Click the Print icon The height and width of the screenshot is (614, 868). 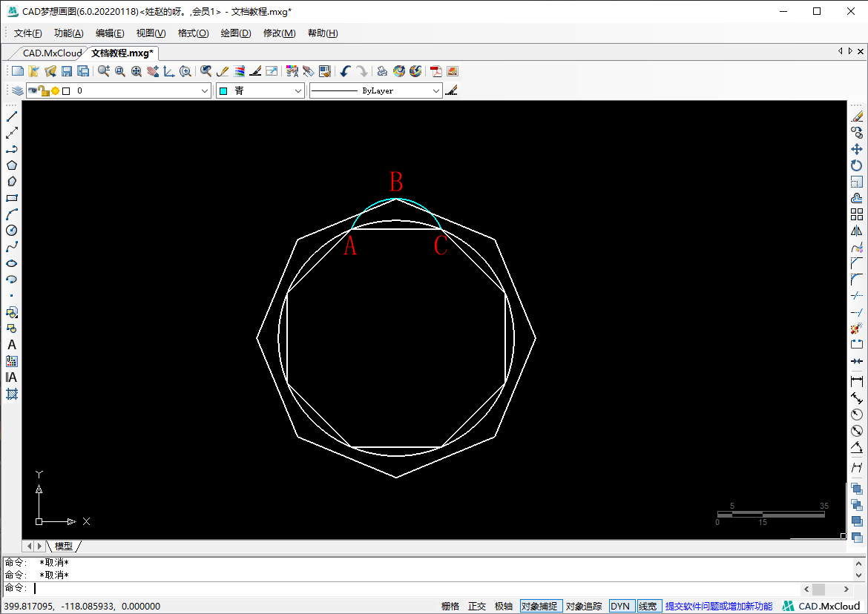coord(382,71)
